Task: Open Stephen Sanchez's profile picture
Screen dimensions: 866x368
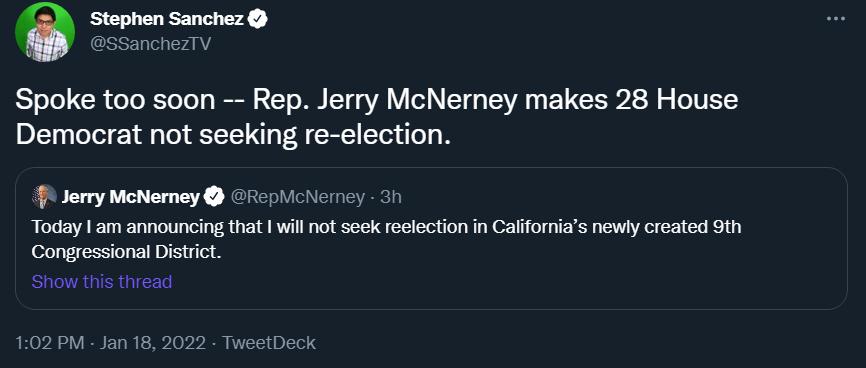Action: pos(45,31)
